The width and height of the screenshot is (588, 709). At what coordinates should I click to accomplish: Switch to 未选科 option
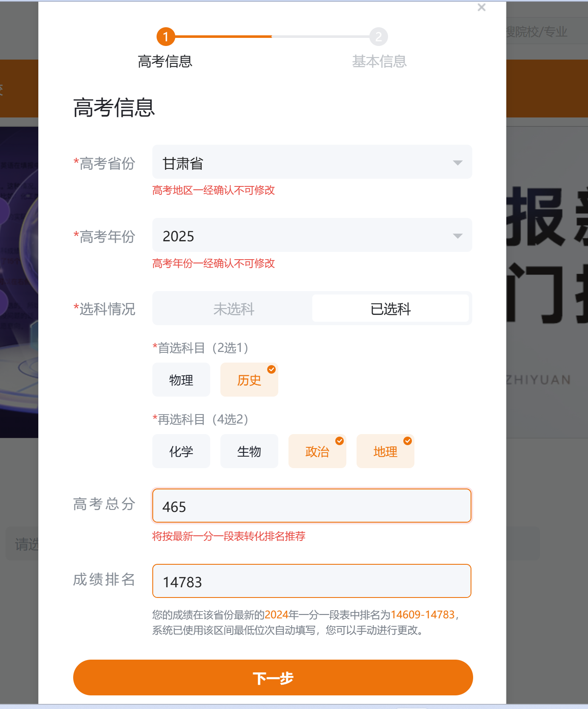pos(234,309)
